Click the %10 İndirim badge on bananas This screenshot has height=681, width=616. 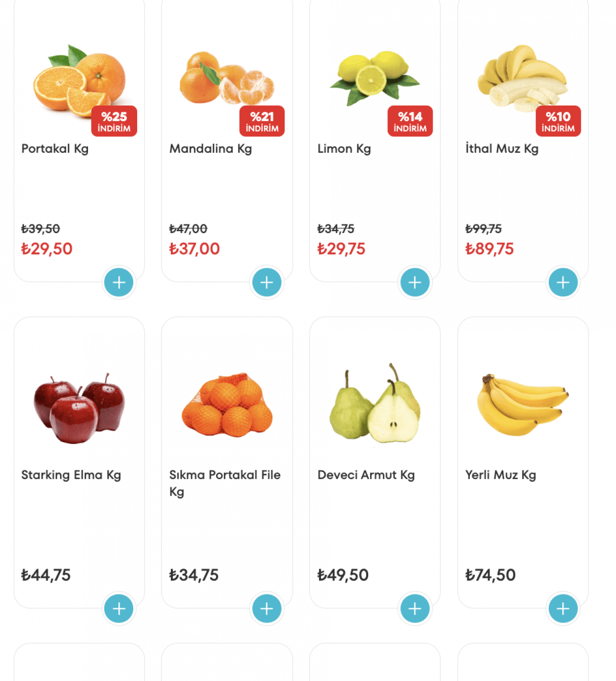[558, 121]
